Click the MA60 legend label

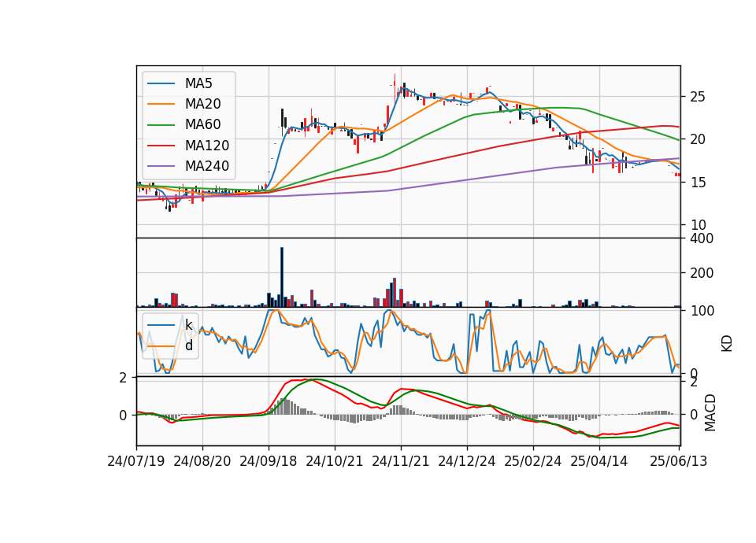202,124
